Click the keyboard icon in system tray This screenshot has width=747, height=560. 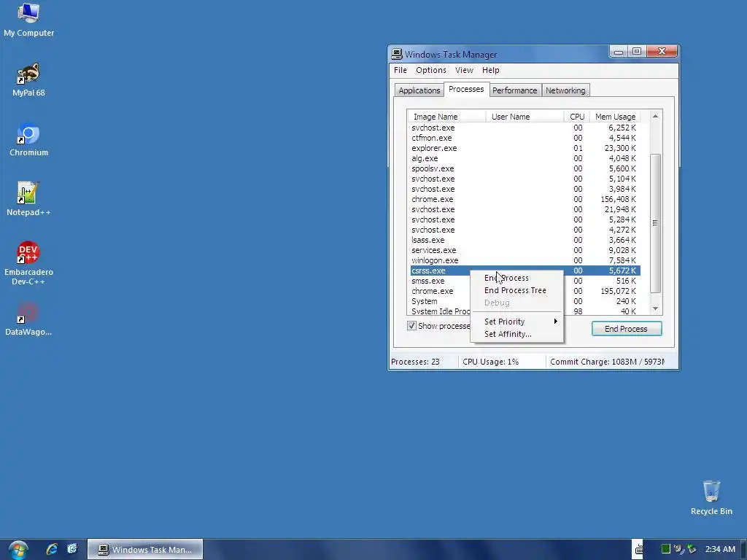(638, 550)
